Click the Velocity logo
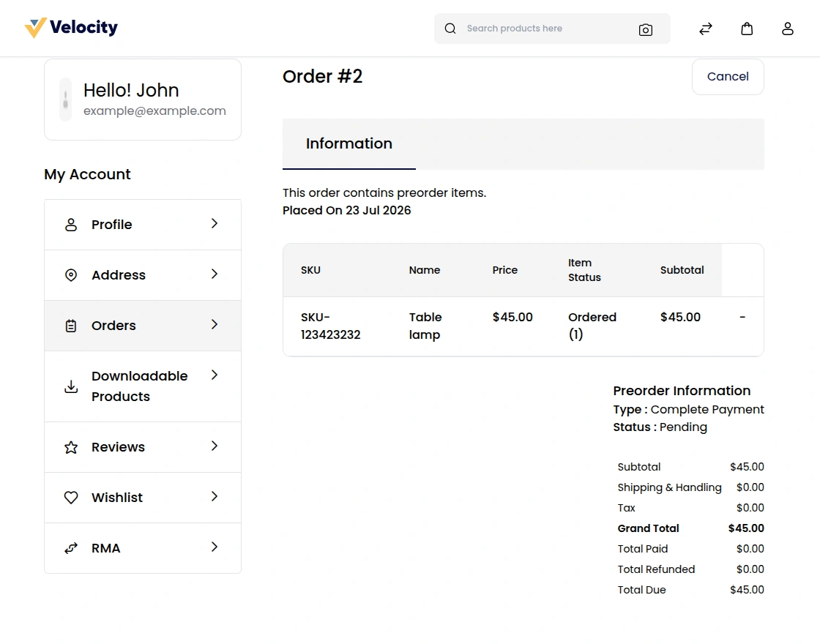 [x=71, y=28]
